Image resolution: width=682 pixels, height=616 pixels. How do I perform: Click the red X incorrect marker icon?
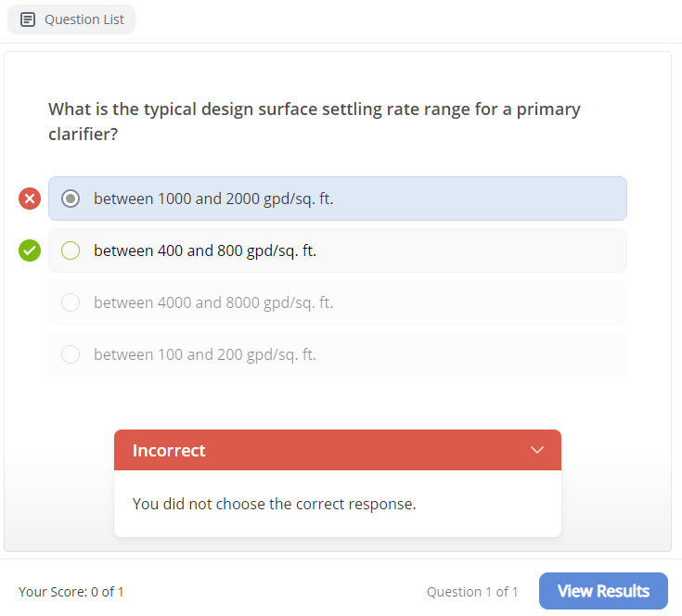[30, 199]
